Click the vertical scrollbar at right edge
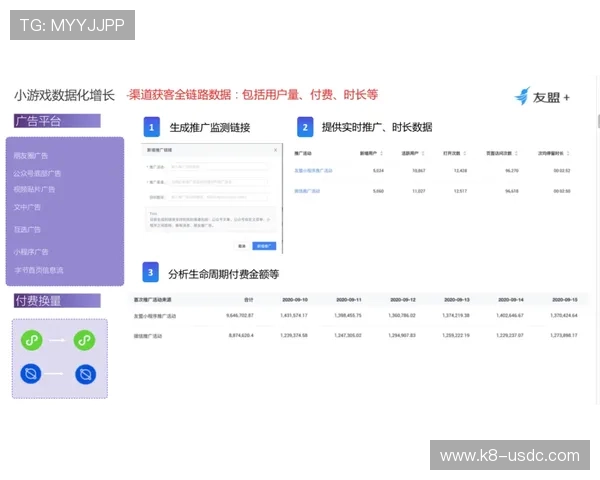The width and height of the screenshot is (600, 480). 598,121
